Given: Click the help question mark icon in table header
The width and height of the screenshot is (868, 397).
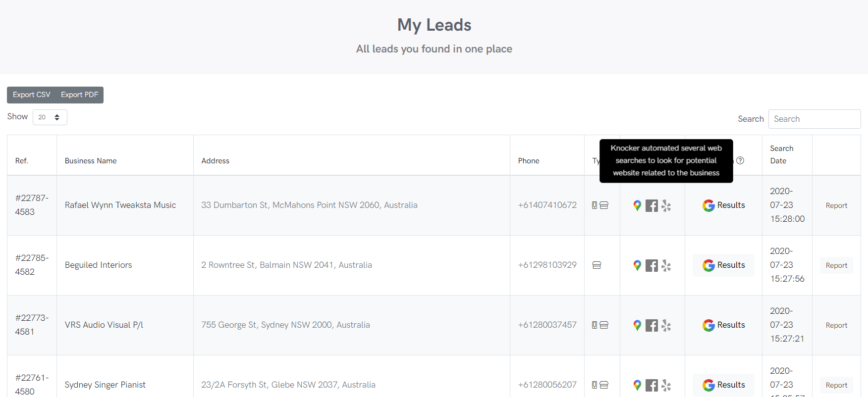Looking at the screenshot, I should (x=740, y=160).
